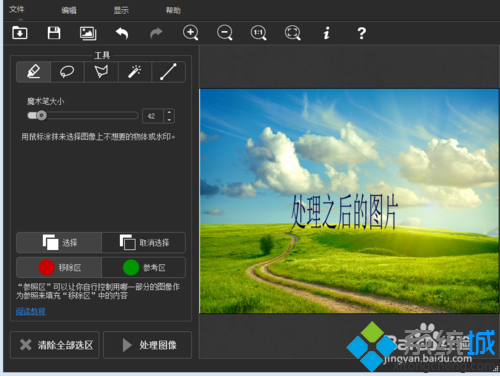The width and height of the screenshot is (500, 376).
Task: Fit the image to the window with the magnifier
Action: coord(293,33)
